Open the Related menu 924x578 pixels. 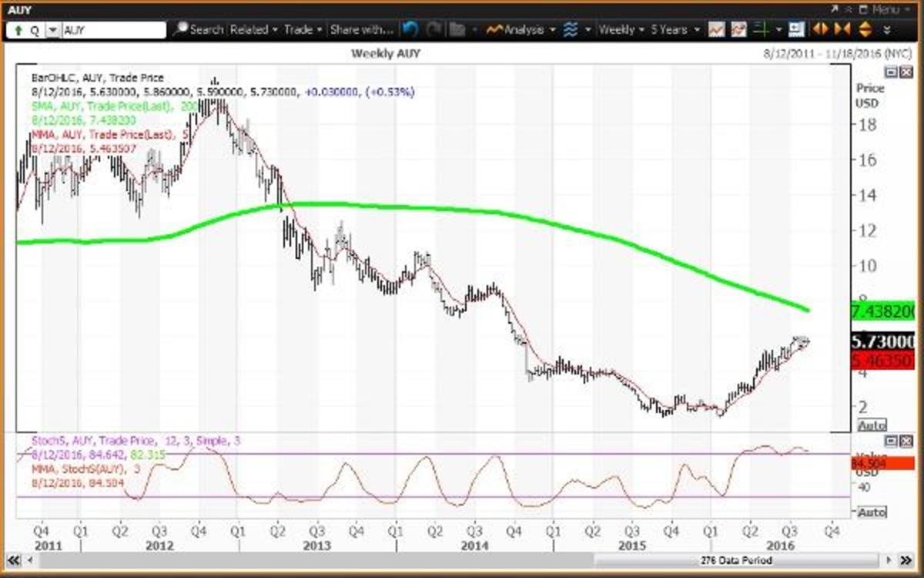[253, 30]
